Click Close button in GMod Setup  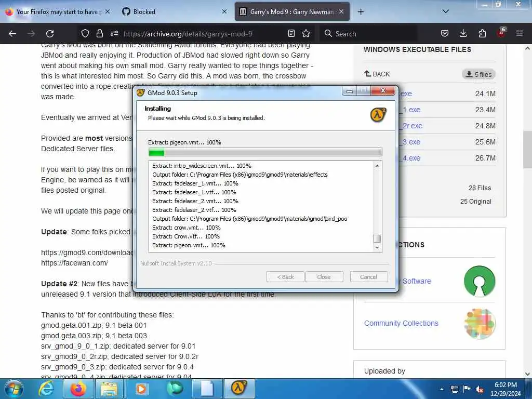[324, 277]
